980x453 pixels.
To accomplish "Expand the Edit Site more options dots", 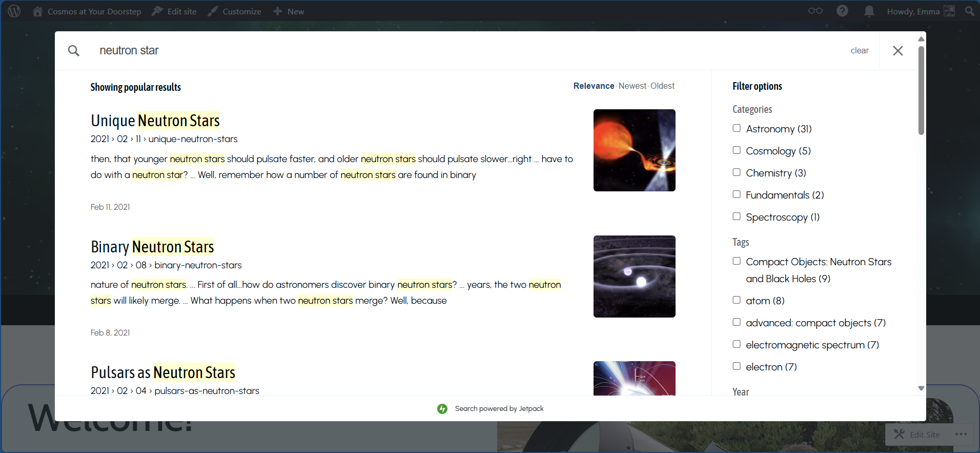I will click(x=961, y=435).
